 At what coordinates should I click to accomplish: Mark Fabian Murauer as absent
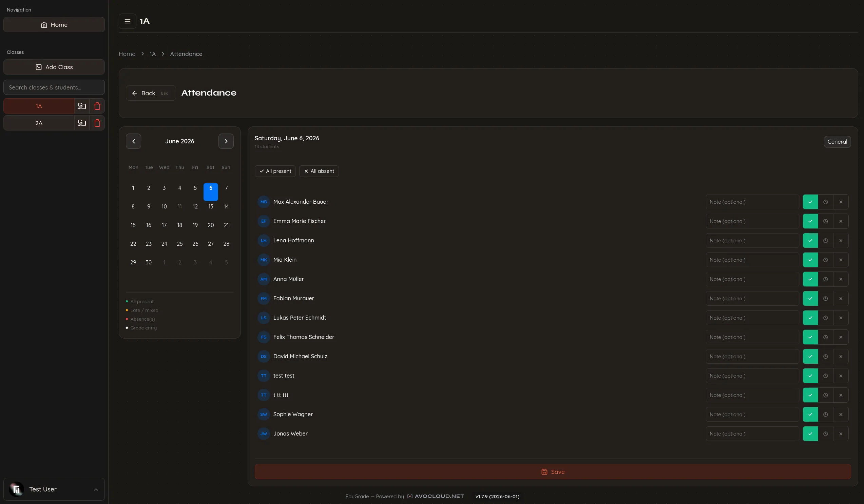tap(841, 298)
